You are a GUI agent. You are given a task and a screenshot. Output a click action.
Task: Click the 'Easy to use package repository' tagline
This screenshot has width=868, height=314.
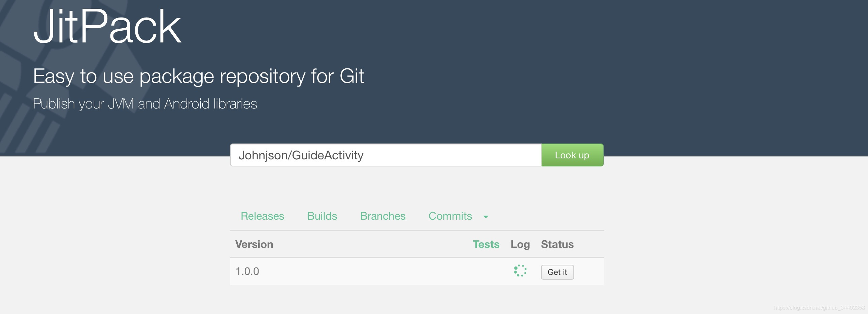coord(198,76)
